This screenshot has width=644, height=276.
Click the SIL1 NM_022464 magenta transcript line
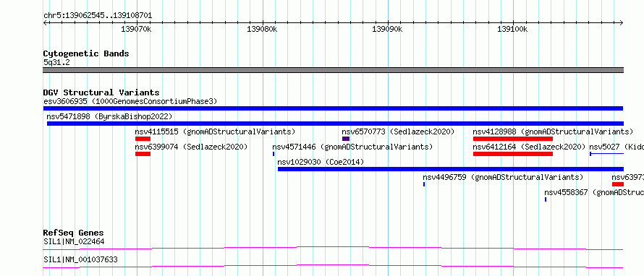[x=333, y=248]
